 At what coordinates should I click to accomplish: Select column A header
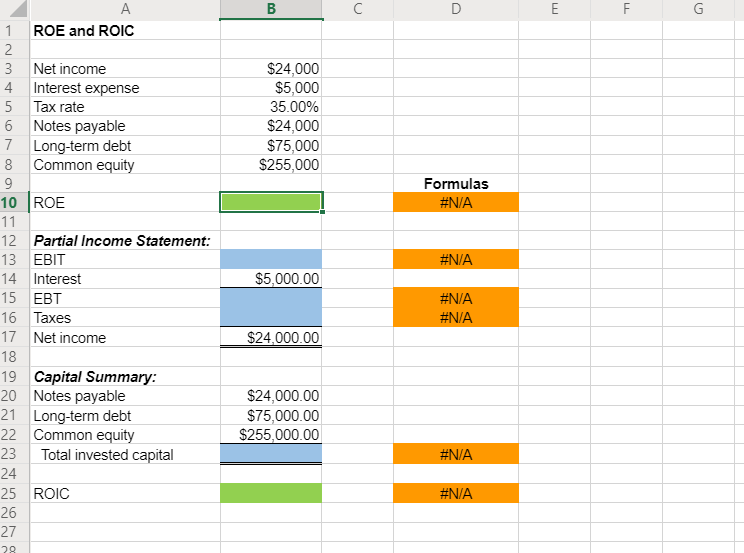[x=125, y=9]
